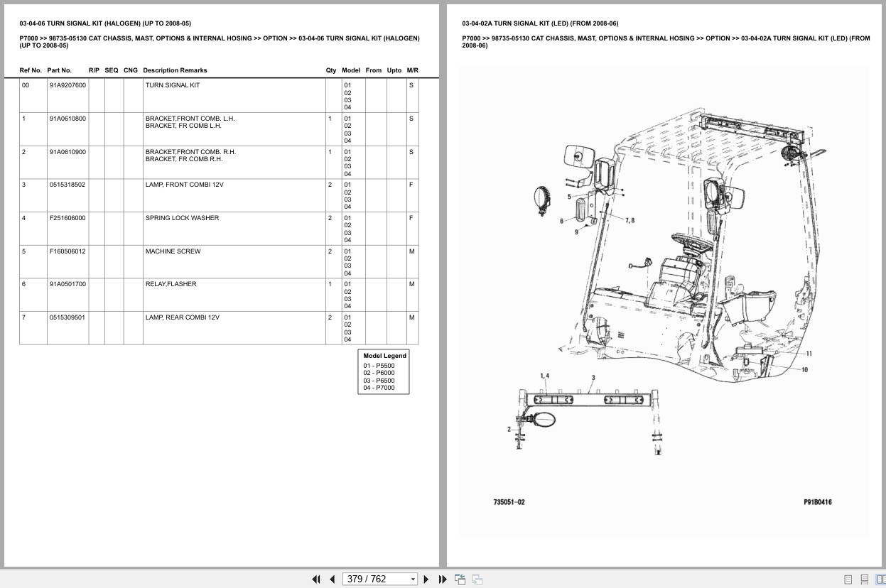Viewport: 886px width, 588px height.
Task: Click the Ref No. column header
Action: point(31,70)
